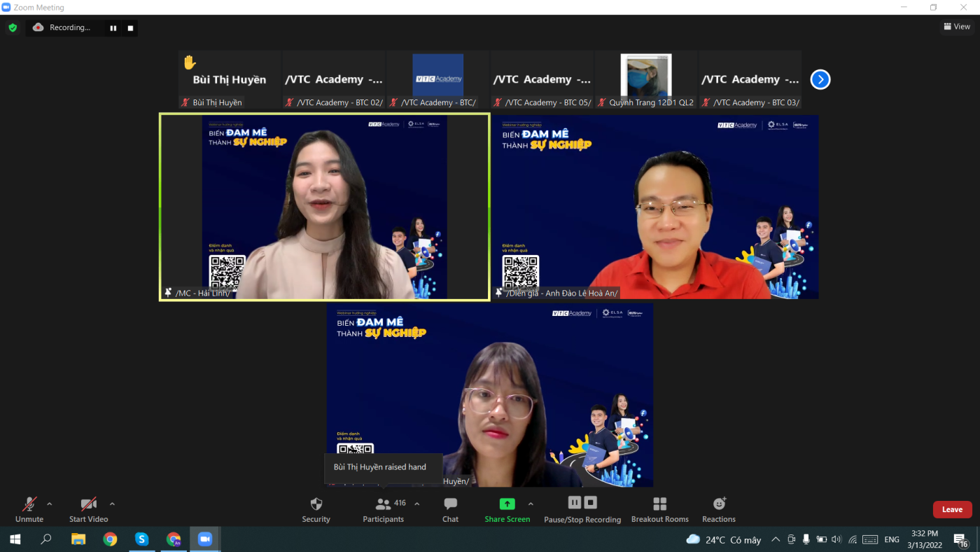Stop the recording from the top bar
Viewport: 980px width, 552px height.
(130, 28)
